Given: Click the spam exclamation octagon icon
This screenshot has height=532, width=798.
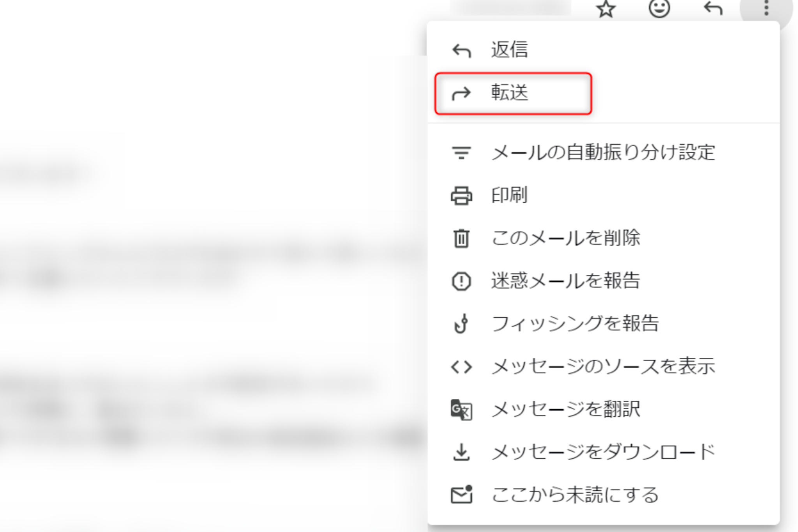Looking at the screenshot, I should tap(461, 281).
